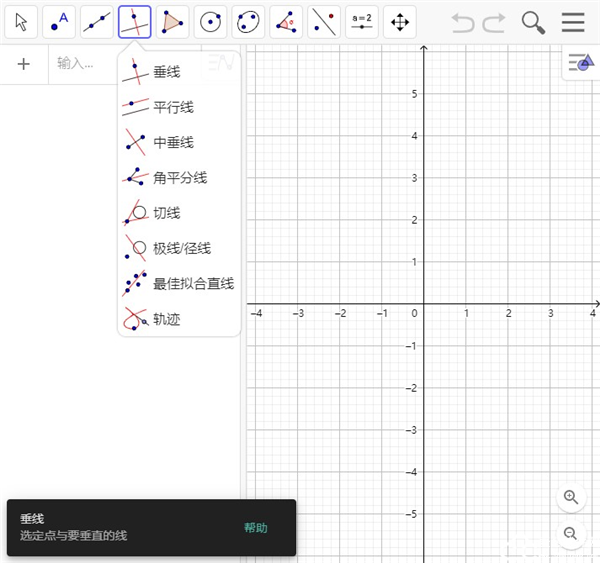Select the Circle with center tool
This screenshot has height=563, width=600.
coord(210,22)
